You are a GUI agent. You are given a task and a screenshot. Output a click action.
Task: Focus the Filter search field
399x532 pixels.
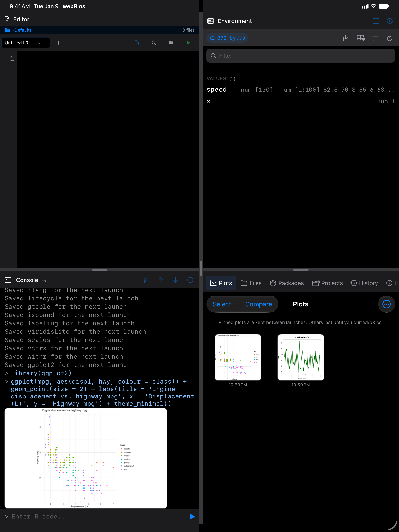(301, 56)
